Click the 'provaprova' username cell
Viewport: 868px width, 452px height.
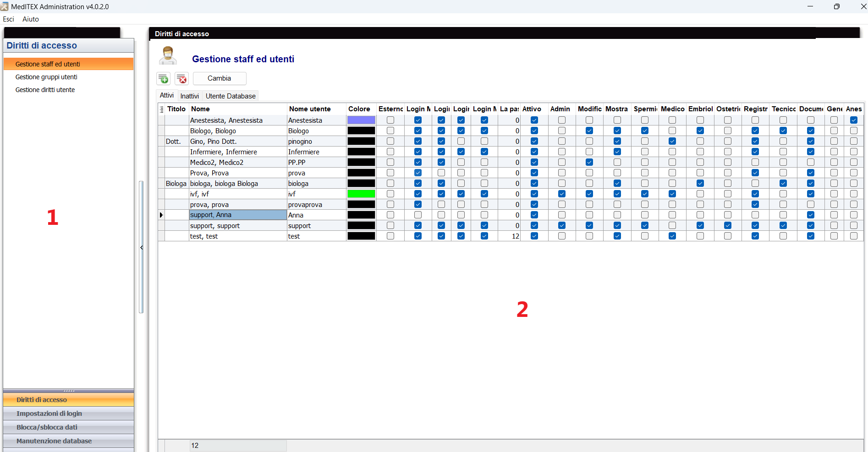[x=316, y=204]
